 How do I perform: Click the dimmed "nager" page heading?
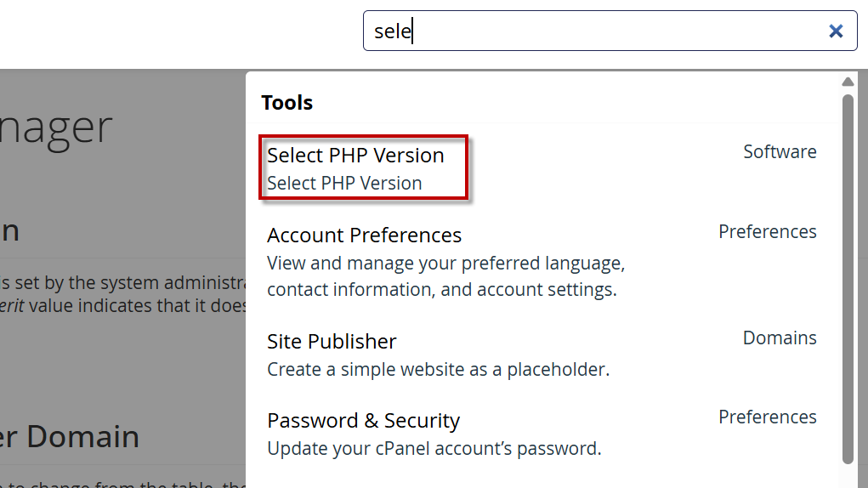[x=56, y=128]
